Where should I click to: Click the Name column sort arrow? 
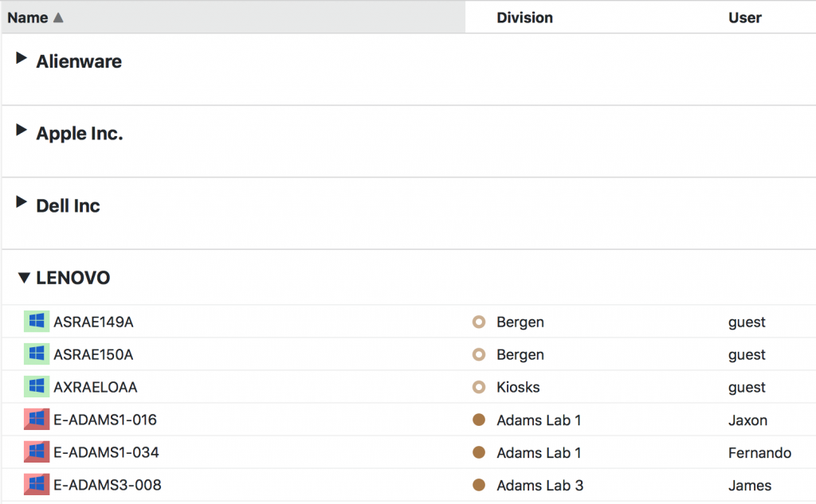[58, 18]
